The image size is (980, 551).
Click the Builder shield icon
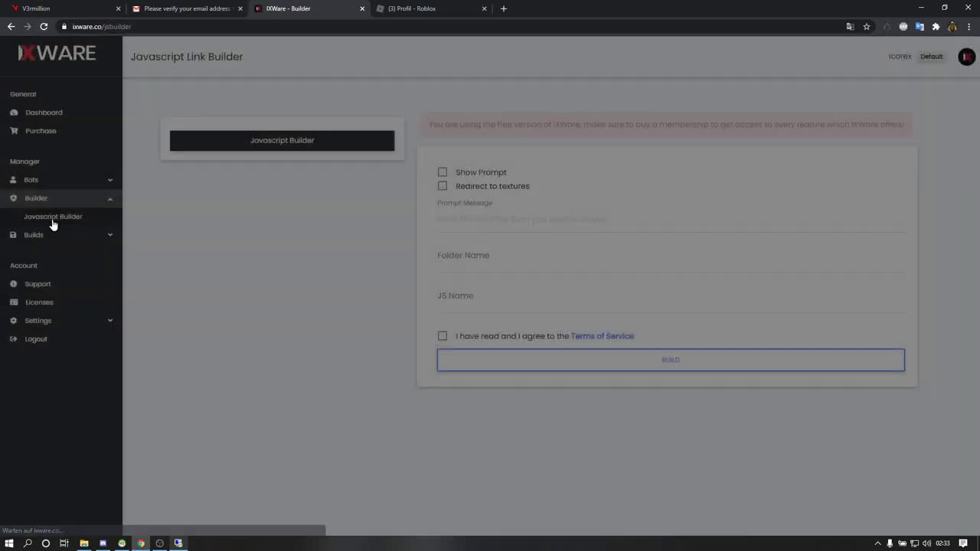click(13, 197)
